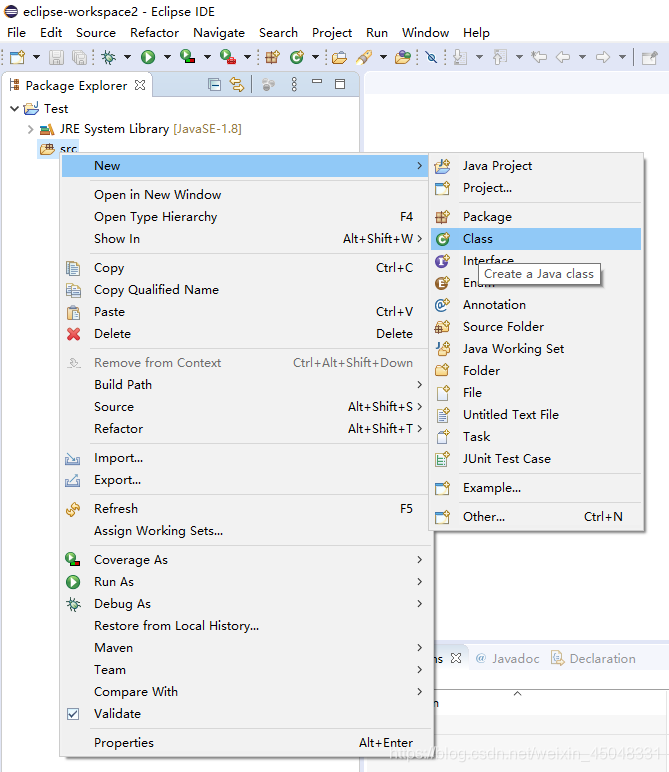Expand the Run As submenu

[x=246, y=581]
